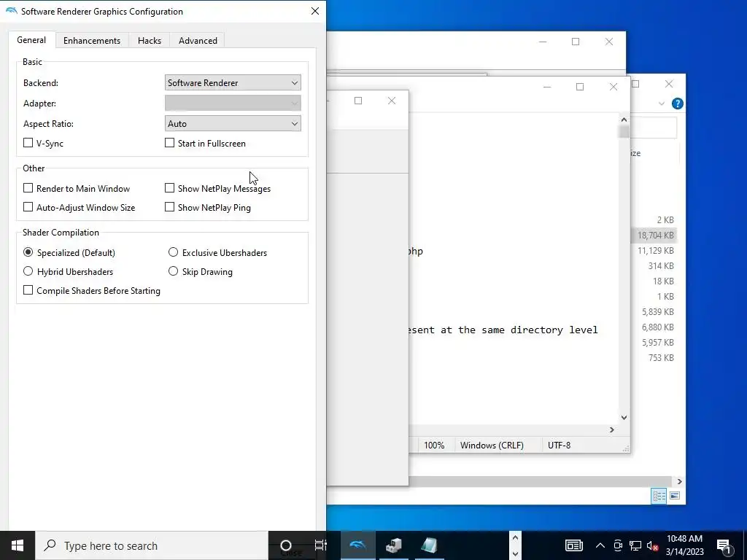Select the 11,129 KB file row
The height and width of the screenshot is (560, 747).
(656, 251)
